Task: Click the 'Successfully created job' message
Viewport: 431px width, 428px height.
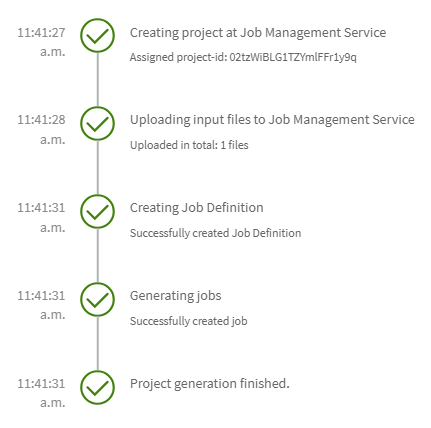Action: (188, 321)
